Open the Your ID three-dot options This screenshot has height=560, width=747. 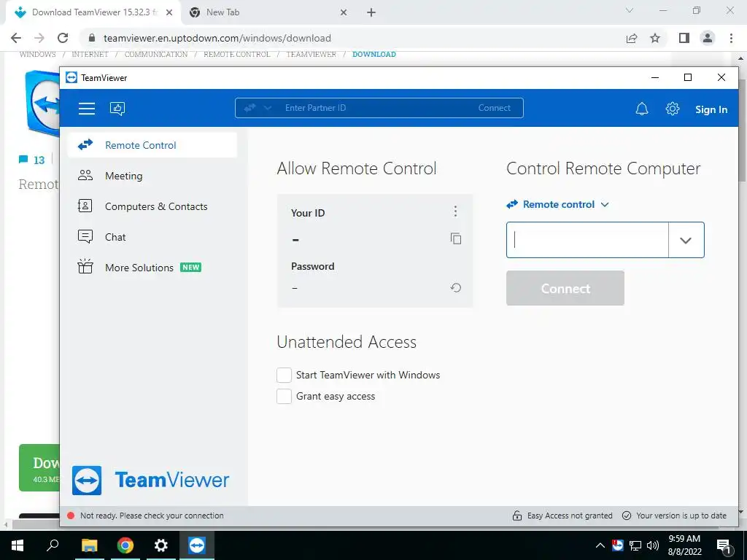(455, 211)
